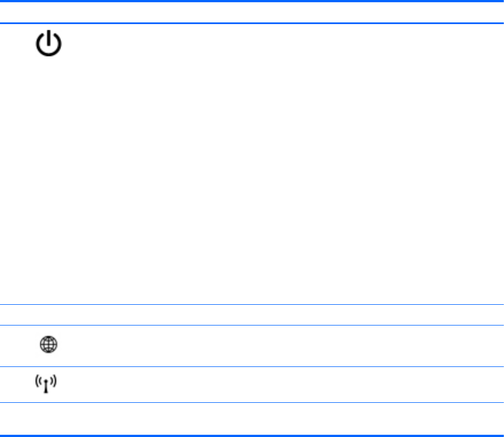Screen dimensions: 504x437
Task: Click the globe web browser icon
Action: pyautogui.click(x=49, y=346)
